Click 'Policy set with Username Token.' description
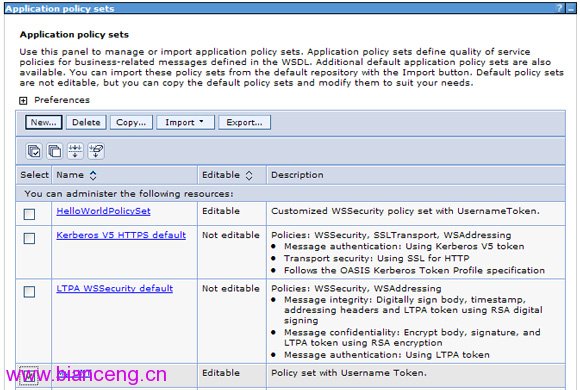The width and height of the screenshot is (580, 390). click(x=349, y=373)
